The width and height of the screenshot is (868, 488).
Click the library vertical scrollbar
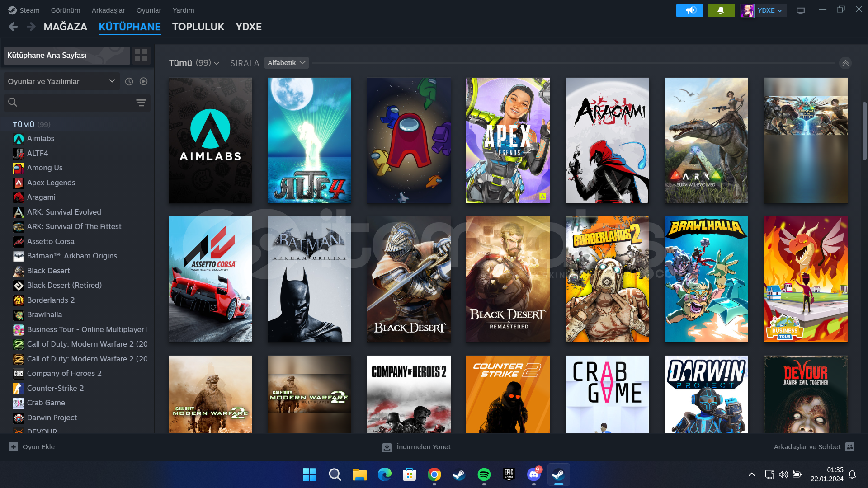point(864,131)
